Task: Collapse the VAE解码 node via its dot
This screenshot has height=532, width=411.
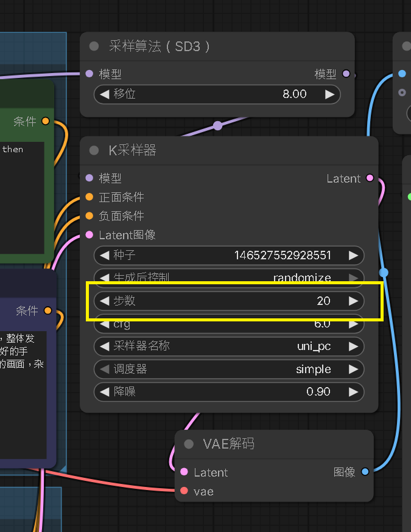Action: [189, 444]
